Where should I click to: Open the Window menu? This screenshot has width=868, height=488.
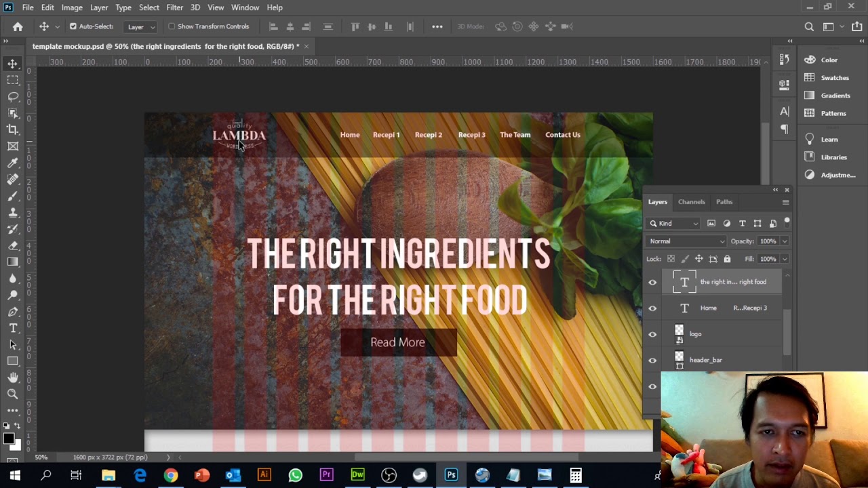245,7
